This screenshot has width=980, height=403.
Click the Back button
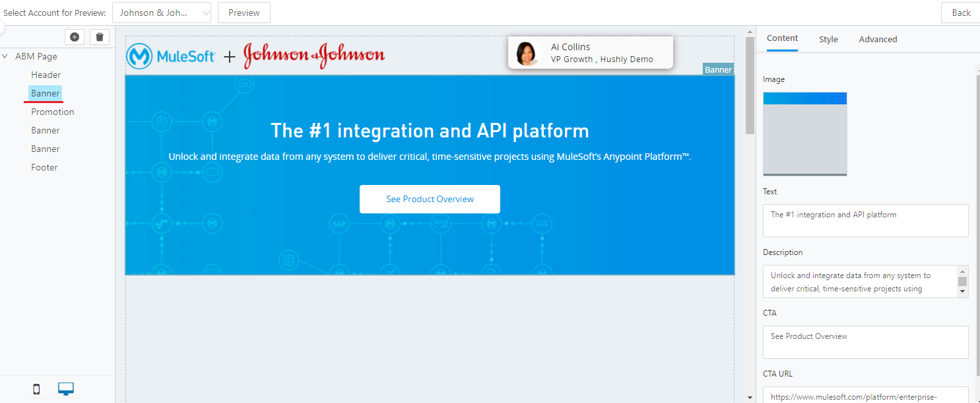point(961,13)
